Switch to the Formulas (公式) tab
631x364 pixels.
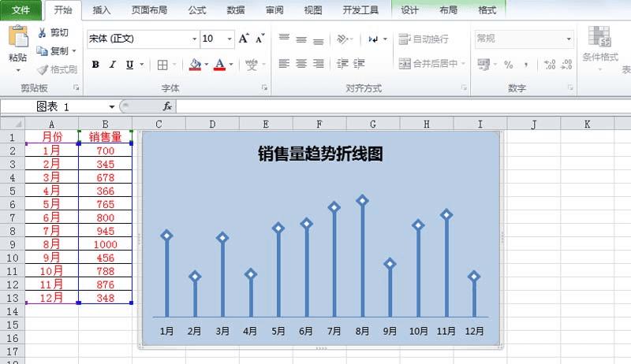[x=197, y=10]
